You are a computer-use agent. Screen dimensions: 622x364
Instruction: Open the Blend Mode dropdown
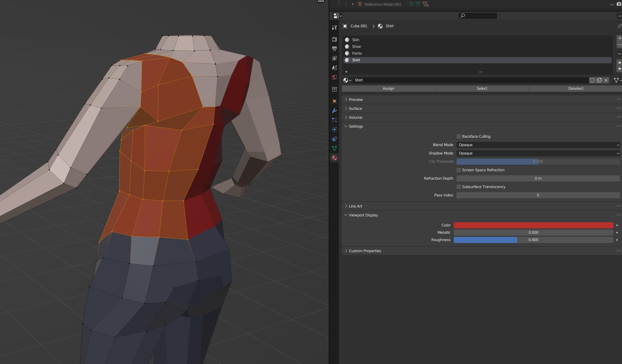pyautogui.click(x=538, y=145)
